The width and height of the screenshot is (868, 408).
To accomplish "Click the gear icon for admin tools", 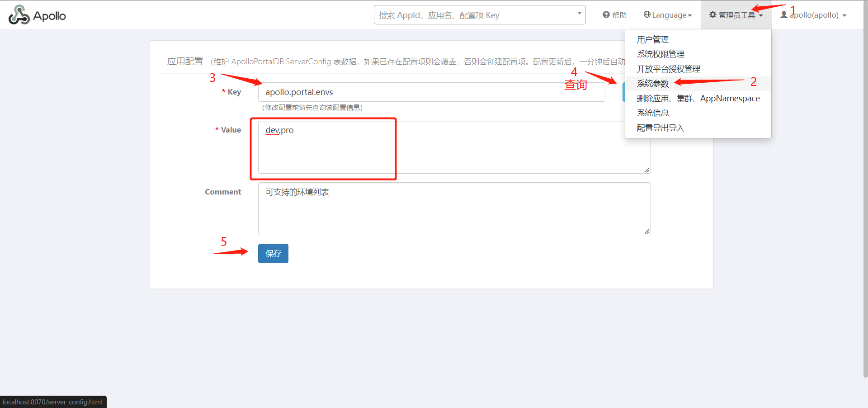I will coord(713,15).
